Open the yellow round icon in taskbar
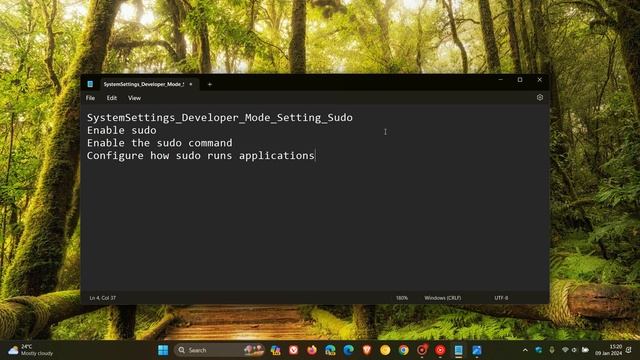Image resolution: width=640 pixels, height=360 pixels. coord(385,350)
